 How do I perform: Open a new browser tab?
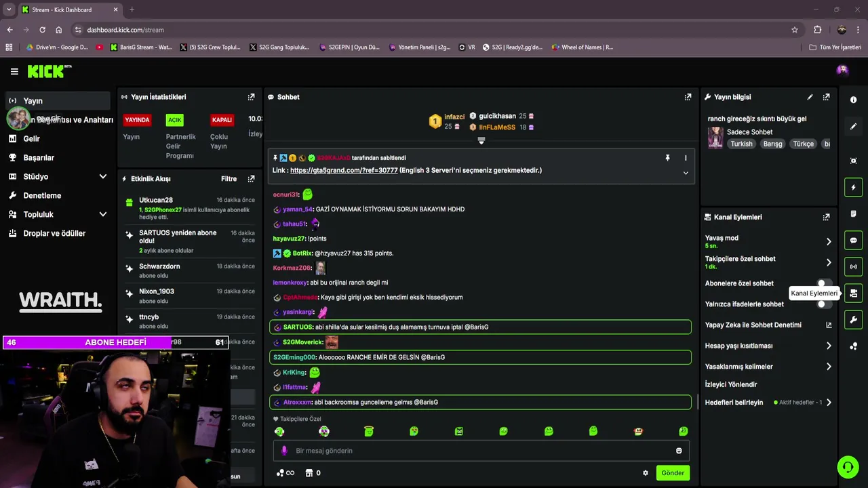(x=132, y=9)
